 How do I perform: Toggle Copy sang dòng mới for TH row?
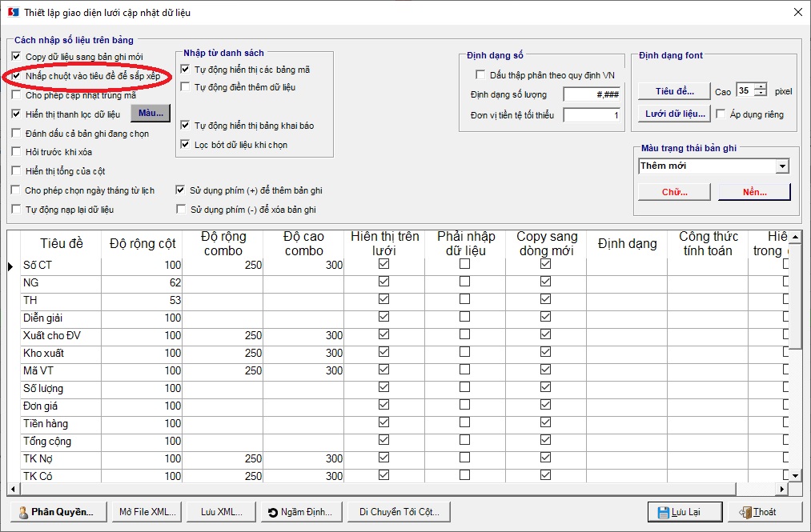click(x=545, y=299)
